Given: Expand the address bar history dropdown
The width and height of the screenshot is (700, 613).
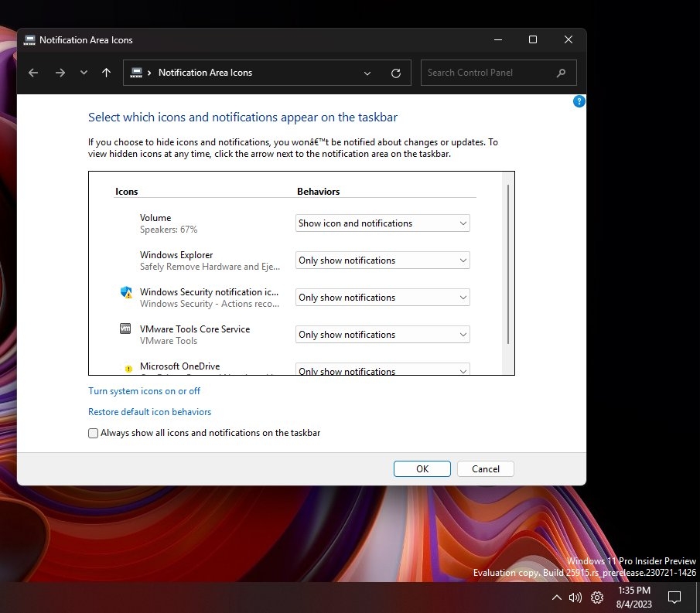Looking at the screenshot, I should click(367, 73).
